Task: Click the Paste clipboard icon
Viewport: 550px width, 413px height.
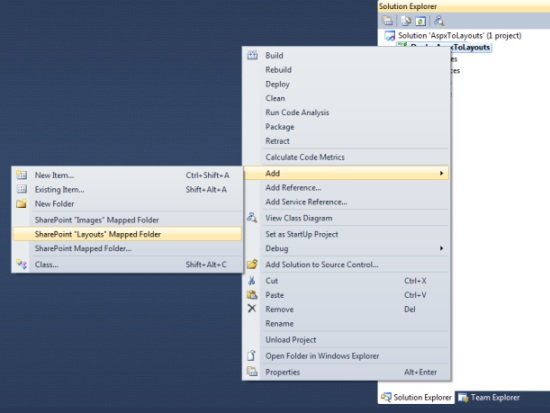Action: point(252,295)
